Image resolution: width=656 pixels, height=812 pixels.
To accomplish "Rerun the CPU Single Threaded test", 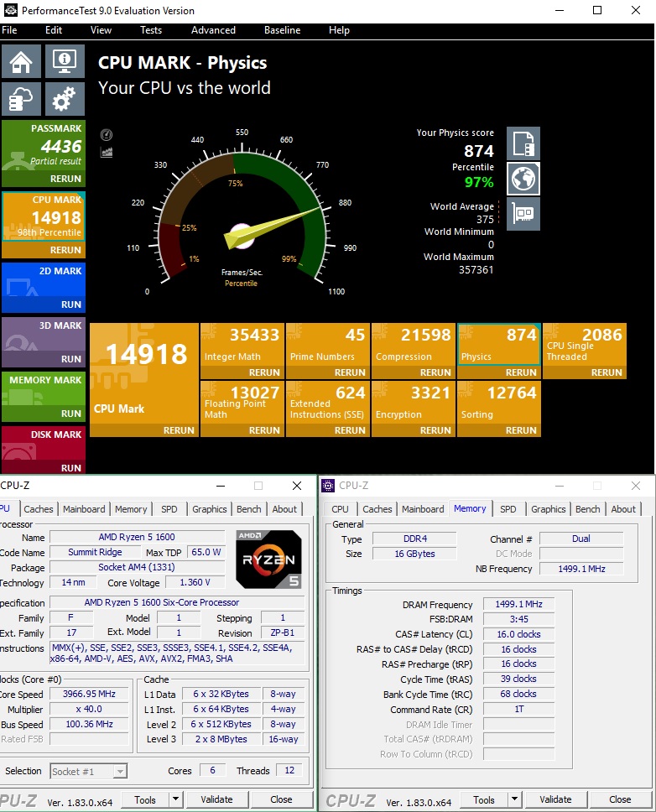I will (x=607, y=372).
